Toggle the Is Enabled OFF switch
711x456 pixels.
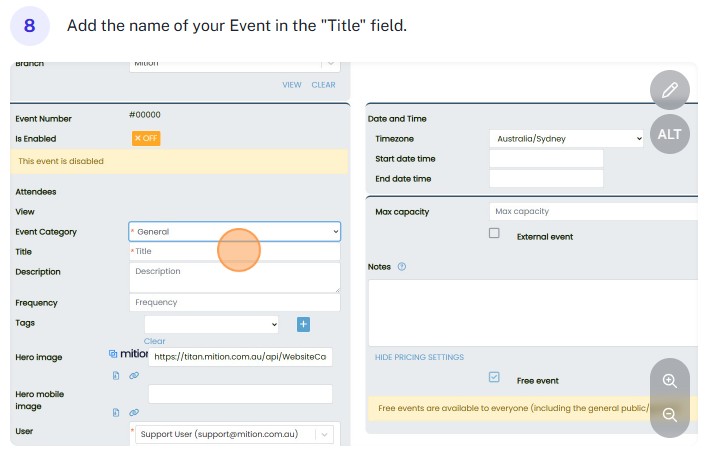[x=145, y=139]
